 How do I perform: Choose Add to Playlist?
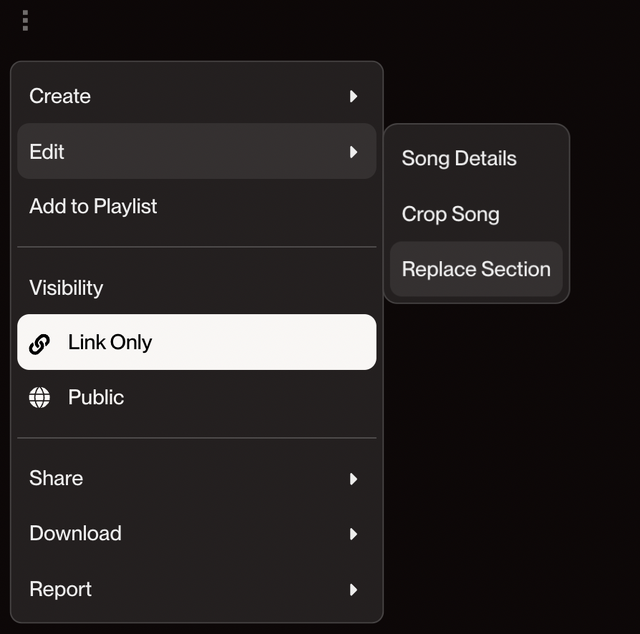pos(197,206)
